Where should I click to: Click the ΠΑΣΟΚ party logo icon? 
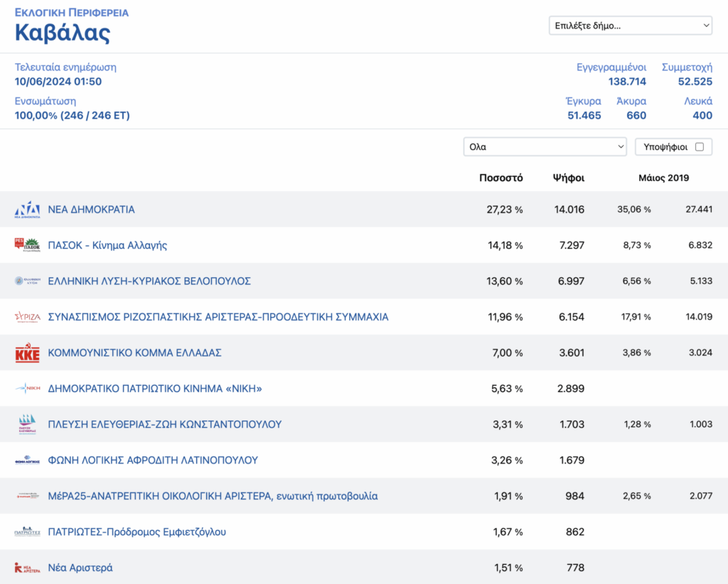click(x=28, y=245)
